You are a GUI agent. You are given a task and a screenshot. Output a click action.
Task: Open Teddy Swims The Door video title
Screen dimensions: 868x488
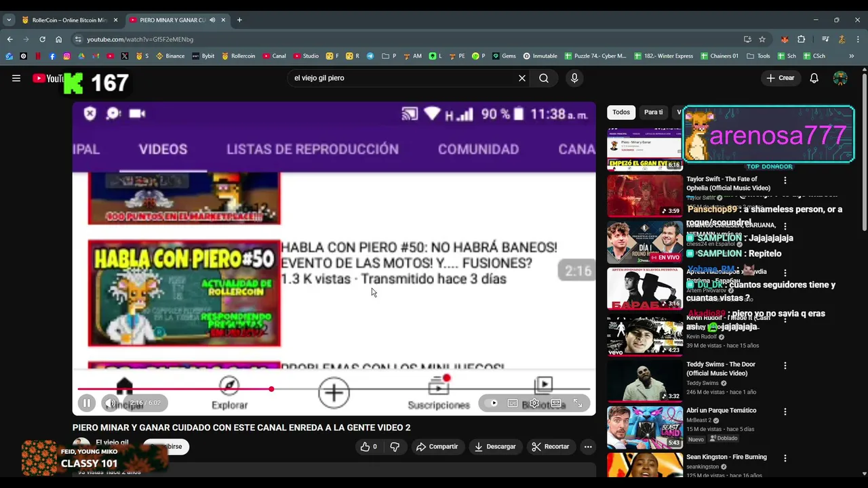[x=721, y=369]
